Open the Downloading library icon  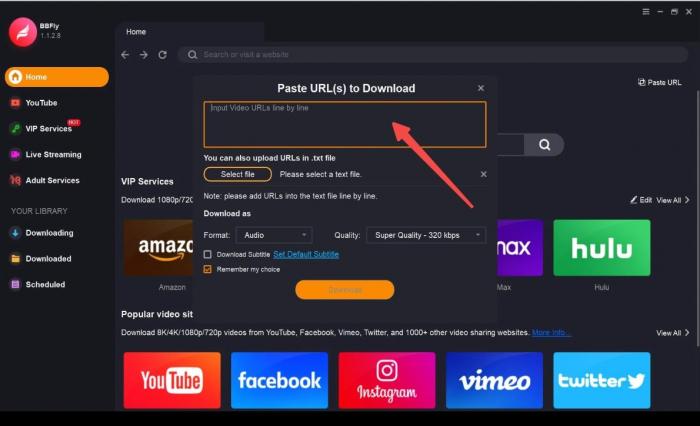[15, 233]
